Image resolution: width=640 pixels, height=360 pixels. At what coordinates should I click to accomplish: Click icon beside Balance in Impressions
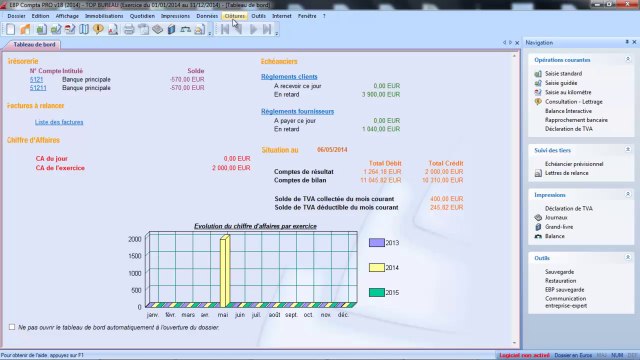[538, 236]
